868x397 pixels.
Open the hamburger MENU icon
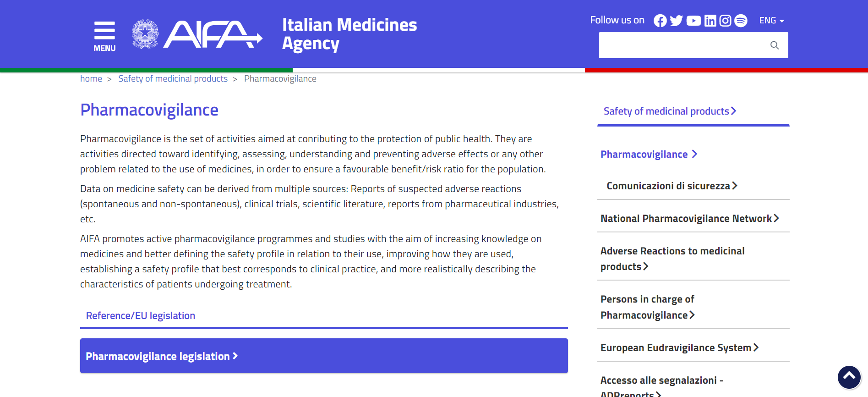(x=104, y=36)
